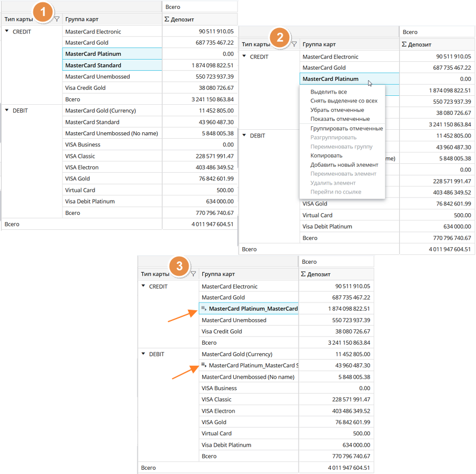476x474 pixels.
Task: Select Снять выделение со всех menu item
Action: pos(343,101)
